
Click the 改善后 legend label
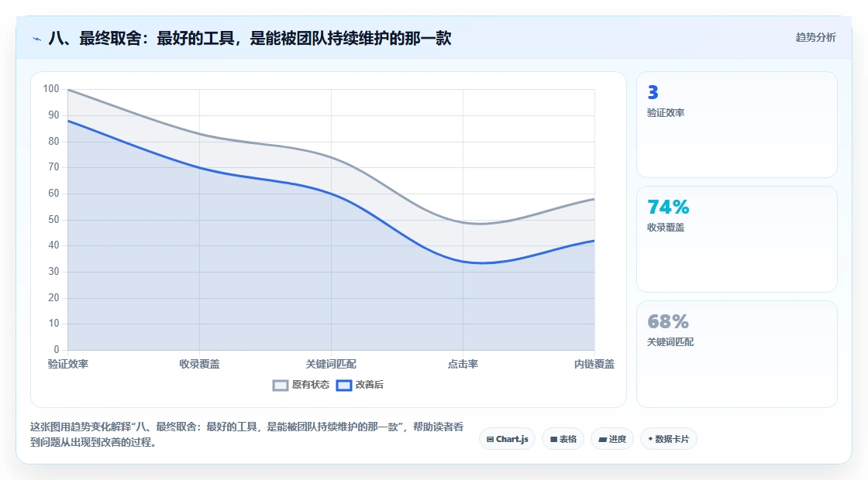tap(369, 385)
